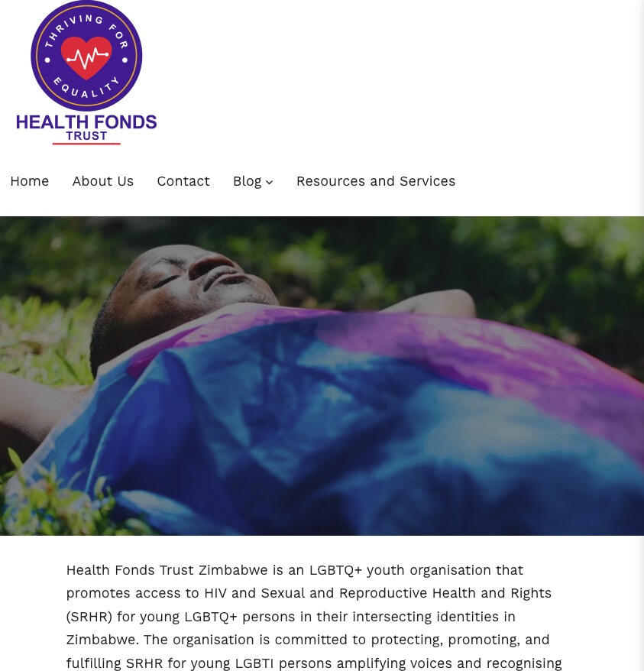Expand the chevron arrow next to Blog
644x671 pixels.
click(x=269, y=183)
